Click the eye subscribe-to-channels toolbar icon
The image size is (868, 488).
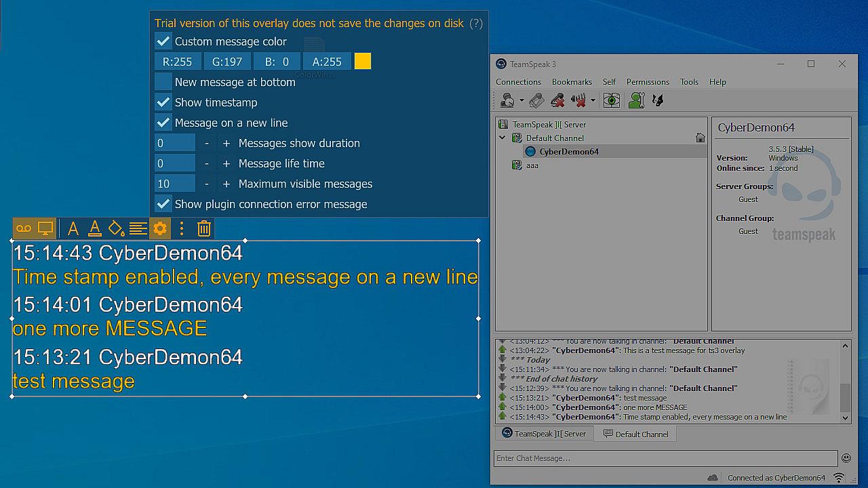pos(612,100)
